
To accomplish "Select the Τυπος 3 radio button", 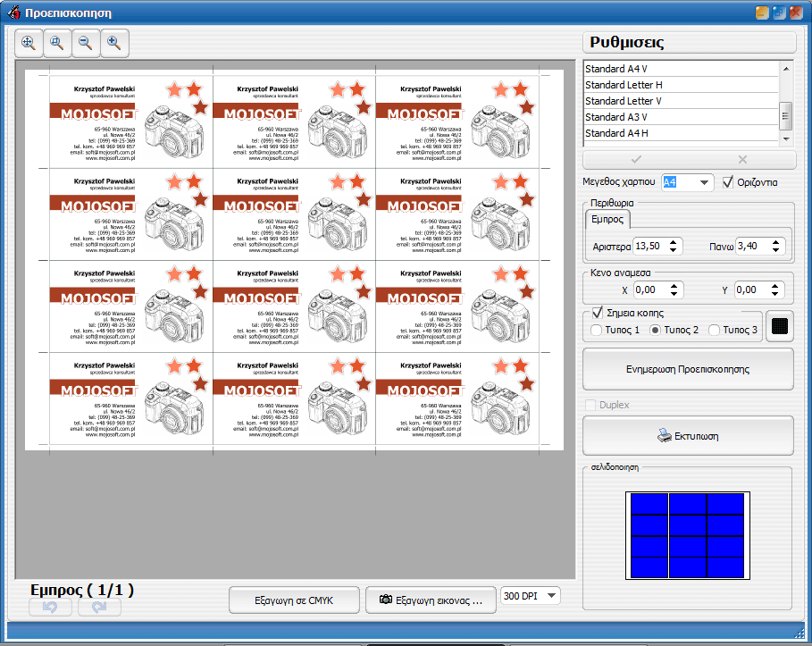I will coord(714,330).
